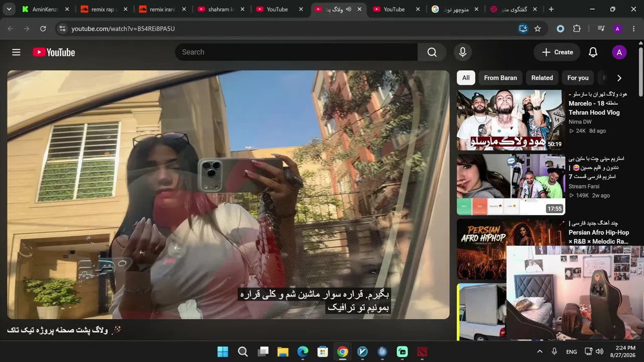This screenshot has height=362, width=644.
Task: Open Microsoft Store from the taskbar
Action: pos(323,352)
